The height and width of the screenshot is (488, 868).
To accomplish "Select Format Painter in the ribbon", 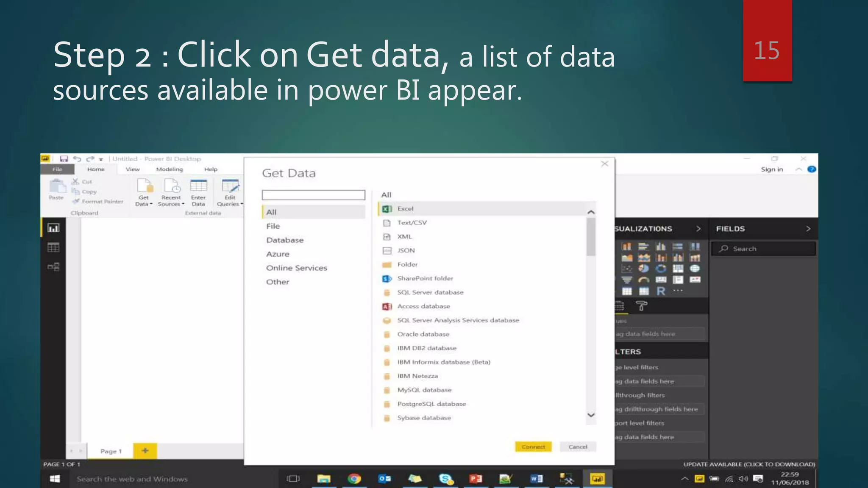I will point(98,202).
